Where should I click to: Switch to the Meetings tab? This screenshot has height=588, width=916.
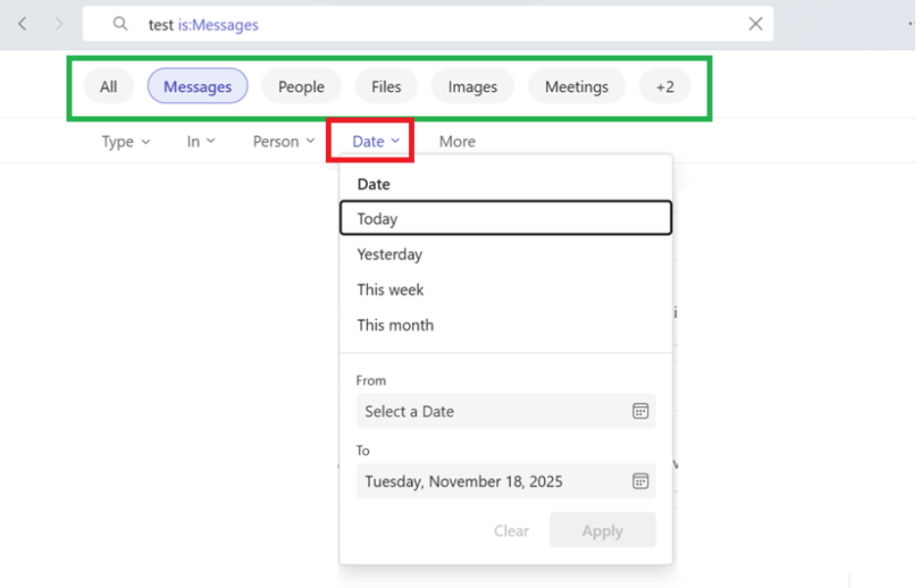pos(576,86)
